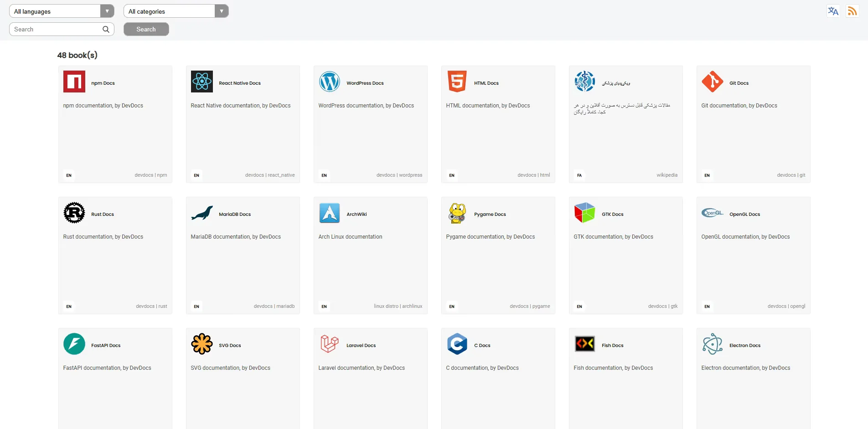This screenshot has height=429, width=868.
Task: Open the npm Docs red logo icon
Action: (74, 82)
